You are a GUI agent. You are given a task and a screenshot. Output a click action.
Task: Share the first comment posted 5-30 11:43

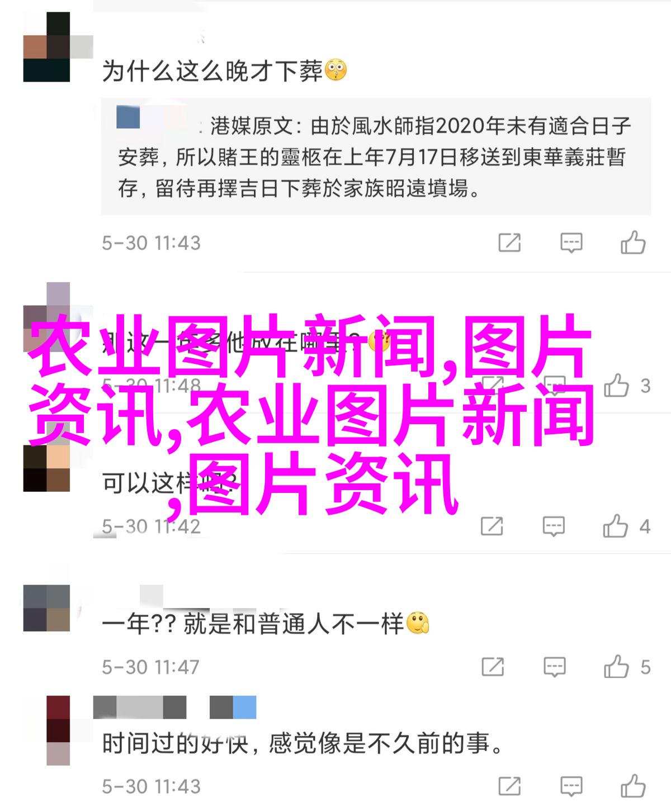click(509, 243)
